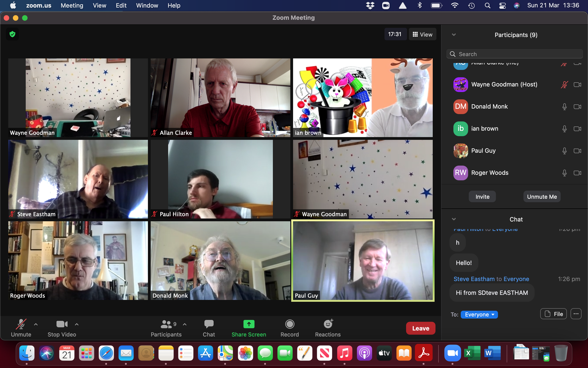Focus the participants Search field
Screen dimensions: 588x368
click(x=515, y=54)
